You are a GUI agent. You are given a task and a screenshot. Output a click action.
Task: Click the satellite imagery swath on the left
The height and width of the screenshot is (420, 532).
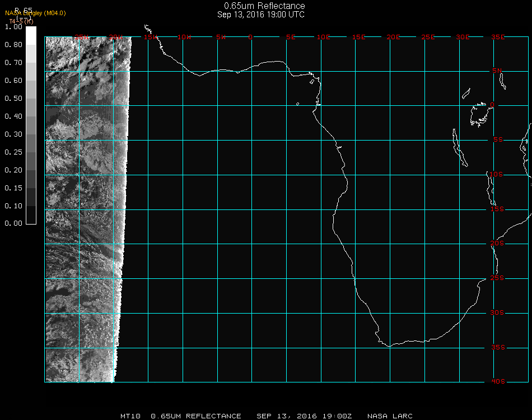point(84,207)
